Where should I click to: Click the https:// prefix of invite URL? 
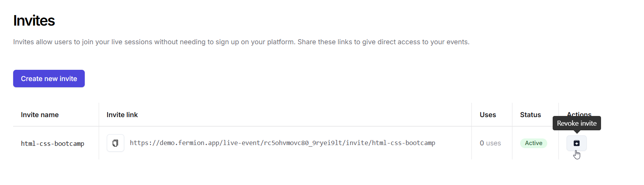pos(144,143)
